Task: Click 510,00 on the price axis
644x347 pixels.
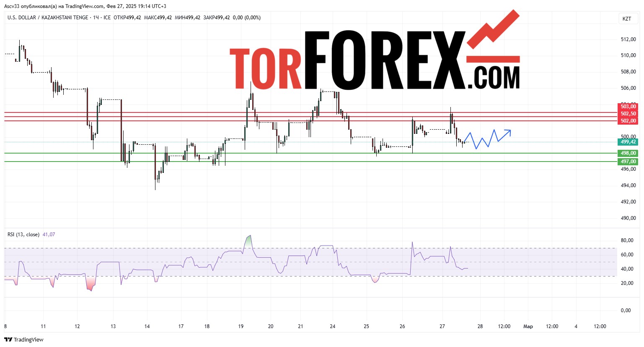Action: tap(628, 55)
